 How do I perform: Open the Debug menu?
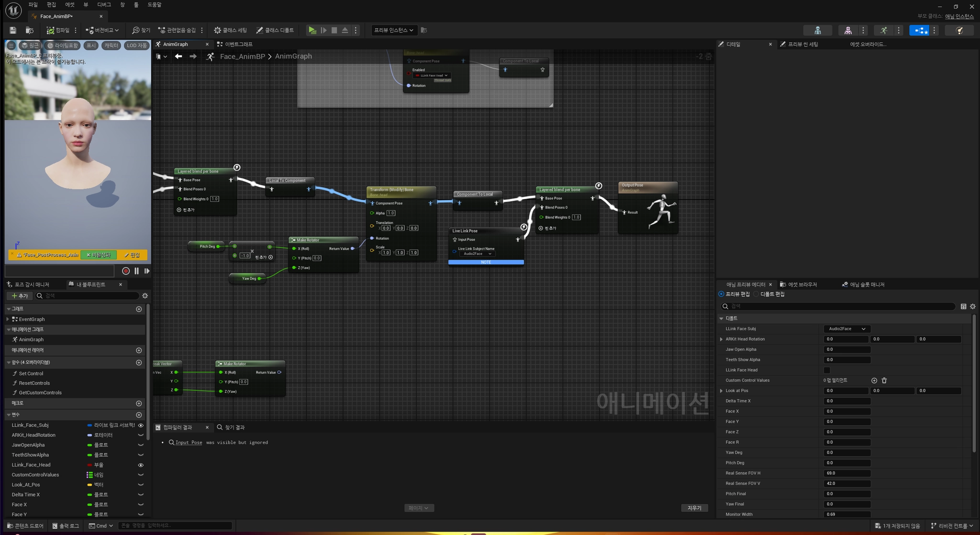point(104,5)
